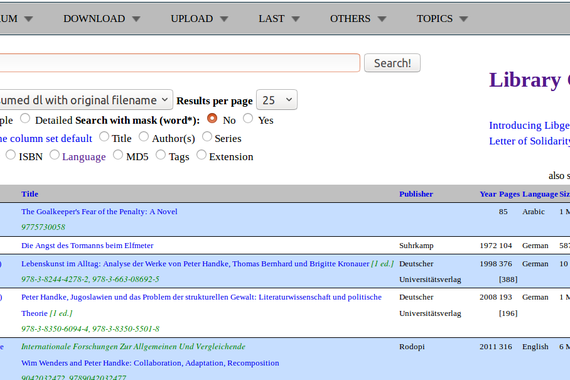
Task: Open the download type dropdown with original filename
Action: [86, 100]
